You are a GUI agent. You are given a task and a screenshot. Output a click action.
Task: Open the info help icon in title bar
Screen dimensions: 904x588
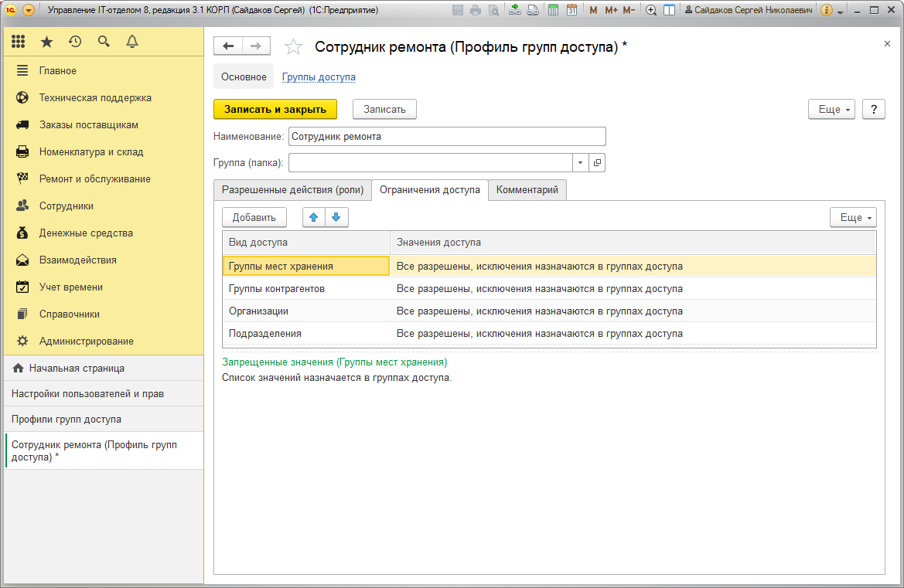[x=826, y=10]
